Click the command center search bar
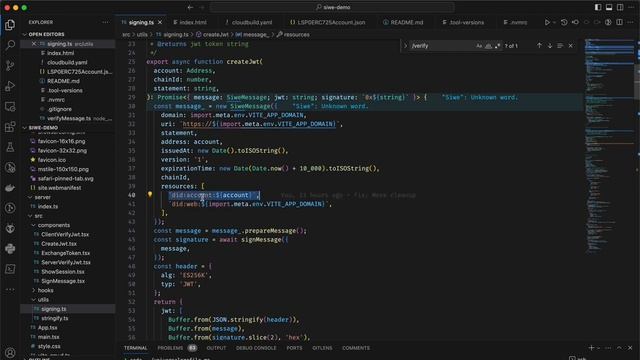Screen dimensions: 640x360 coord(332,7)
